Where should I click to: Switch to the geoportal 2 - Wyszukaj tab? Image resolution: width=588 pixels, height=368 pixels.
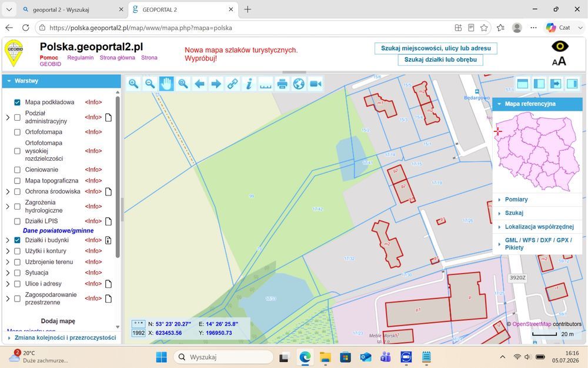click(72, 10)
